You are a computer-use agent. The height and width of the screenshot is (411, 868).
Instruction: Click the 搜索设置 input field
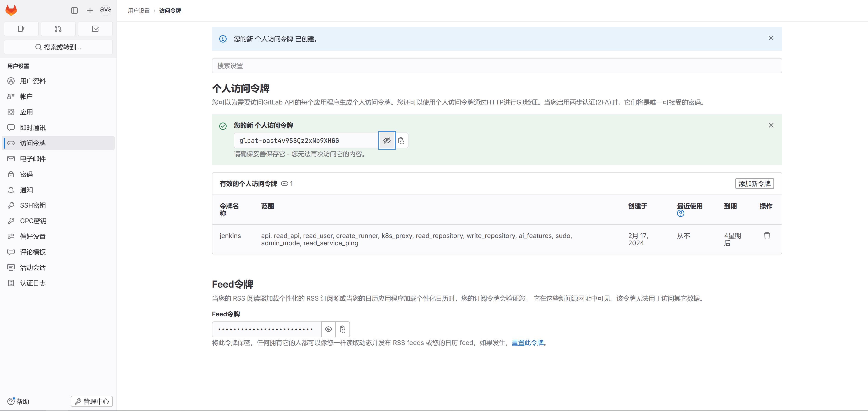click(496, 66)
